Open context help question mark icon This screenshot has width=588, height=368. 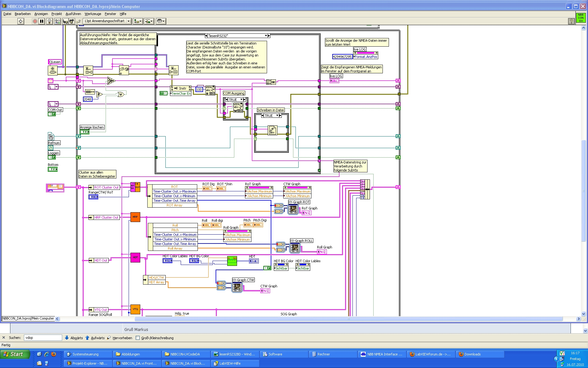click(571, 21)
